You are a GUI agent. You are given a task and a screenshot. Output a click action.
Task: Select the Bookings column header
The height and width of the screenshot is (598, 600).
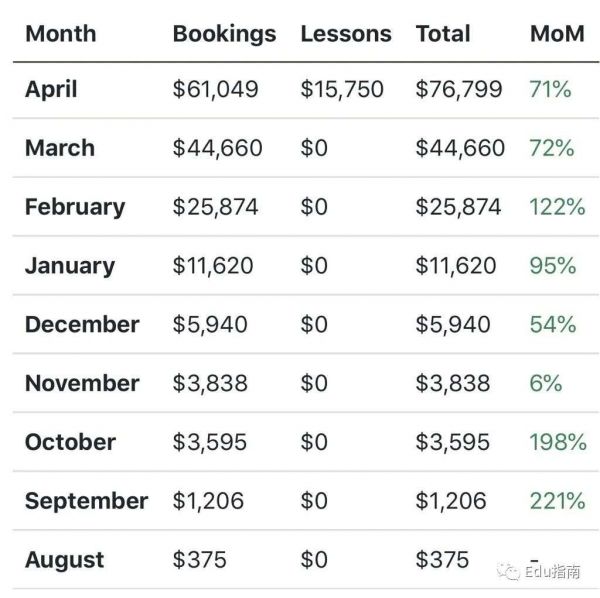coord(224,33)
